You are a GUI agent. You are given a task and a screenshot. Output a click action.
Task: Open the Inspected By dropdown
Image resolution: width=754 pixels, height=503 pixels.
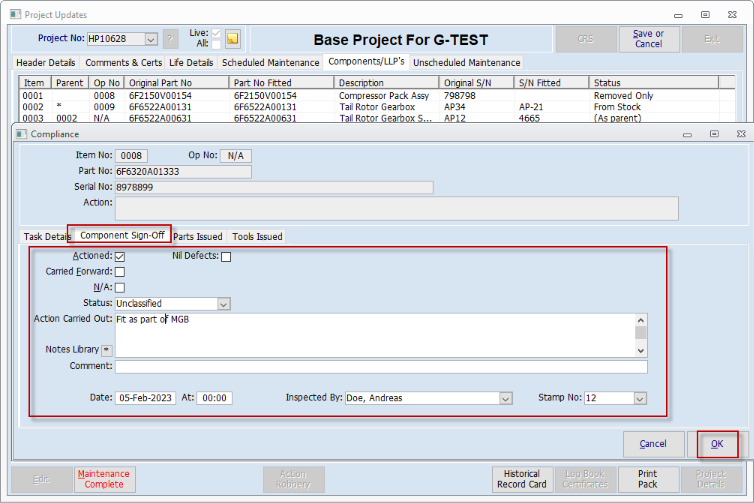[x=505, y=398]
